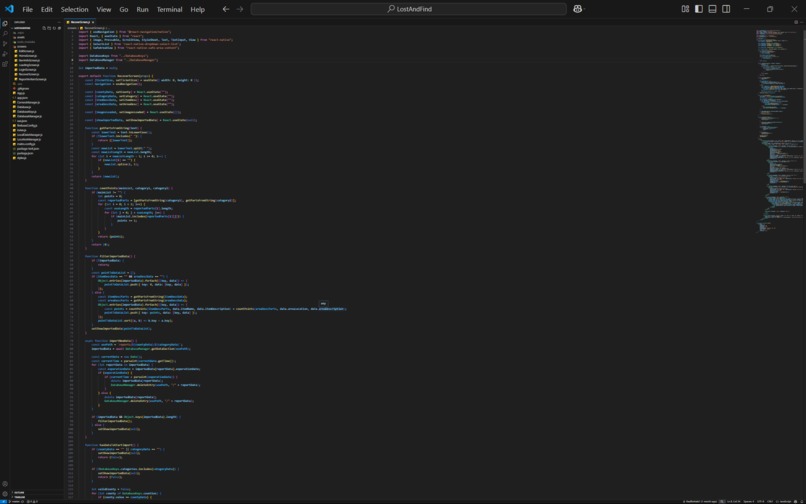Open package-lock.json in Explorer

tap(28, 149)
